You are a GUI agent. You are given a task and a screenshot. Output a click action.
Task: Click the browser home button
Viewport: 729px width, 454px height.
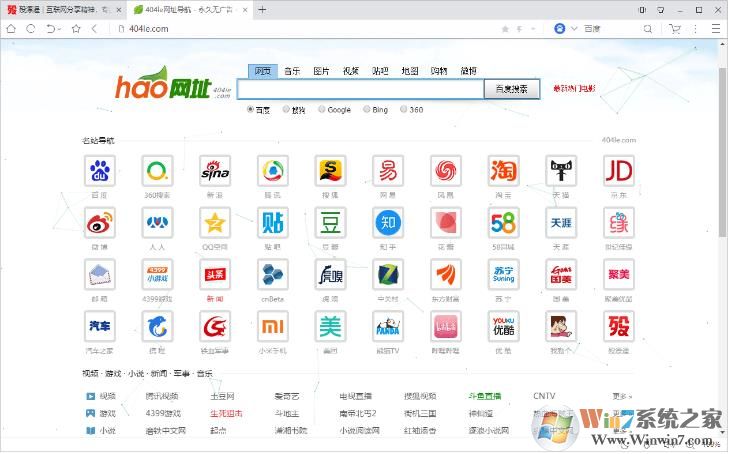coord(11,29)
